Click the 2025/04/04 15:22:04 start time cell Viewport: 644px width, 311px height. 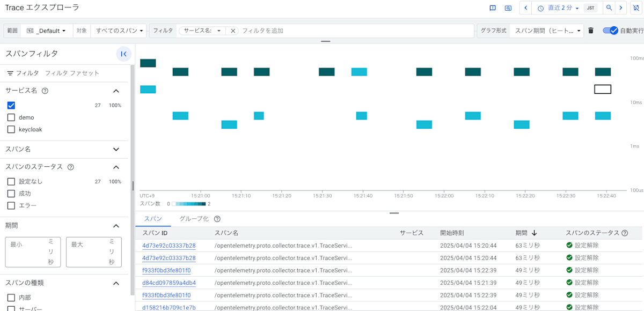coord(468,307)
